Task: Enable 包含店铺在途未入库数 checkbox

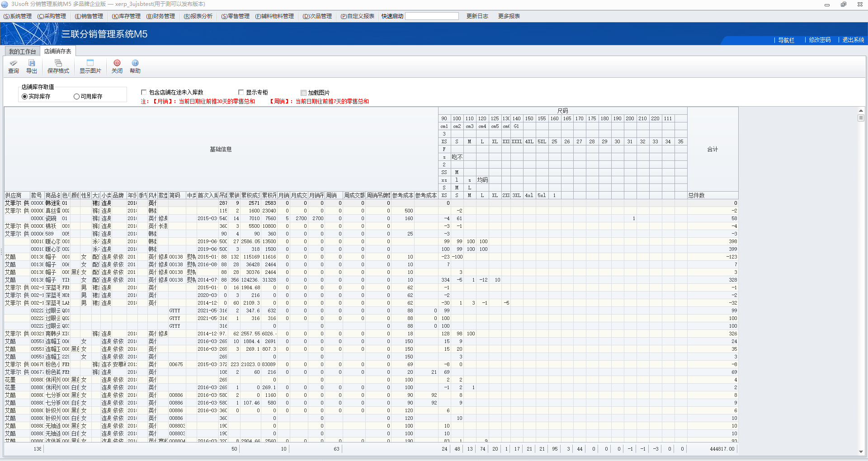Action: [144, 92]
